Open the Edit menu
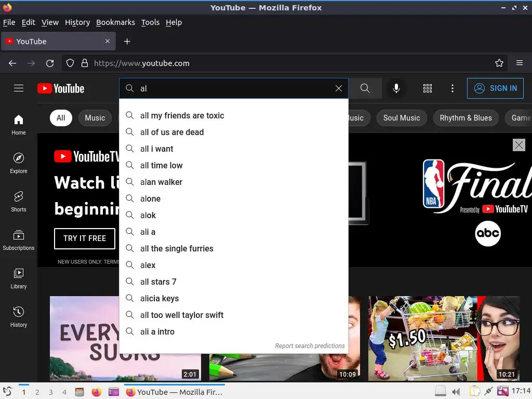 [x=28, y=22]
